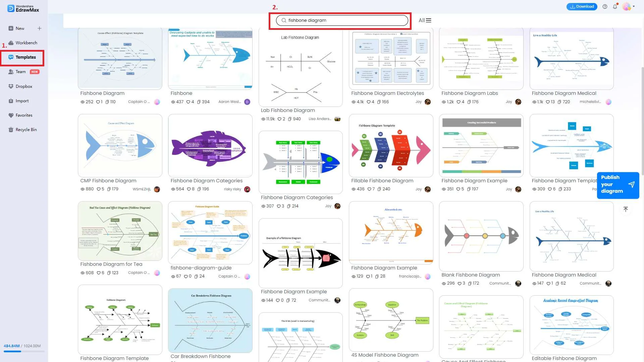Click the All templates dropdown filter
This screenshot has width=644, height=362.
(x=425, y=20)
